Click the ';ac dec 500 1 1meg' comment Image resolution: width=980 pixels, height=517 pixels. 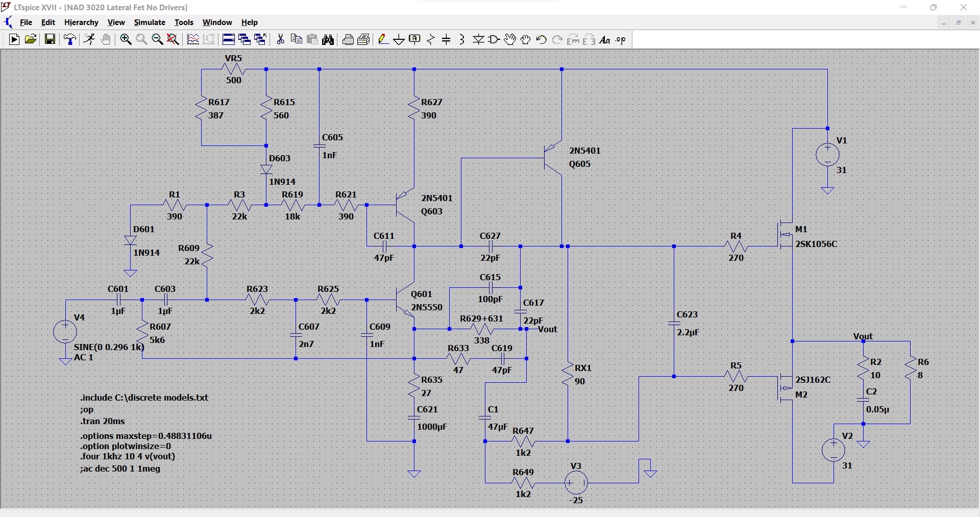(120, 469)
